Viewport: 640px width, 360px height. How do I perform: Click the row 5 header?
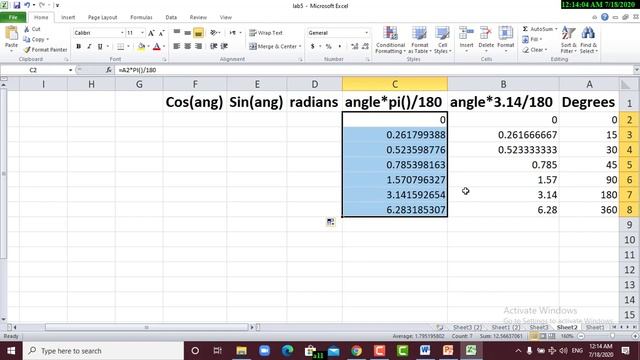point(629,165)
